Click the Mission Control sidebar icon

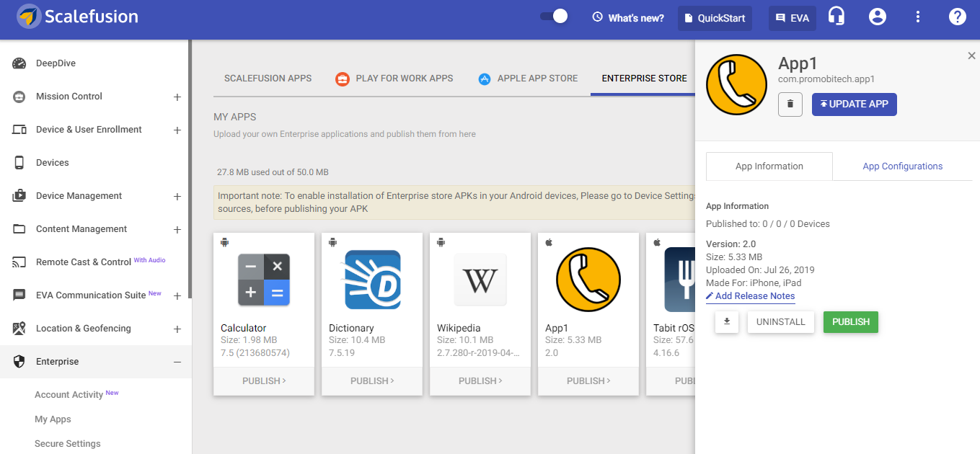coord(19,97)
